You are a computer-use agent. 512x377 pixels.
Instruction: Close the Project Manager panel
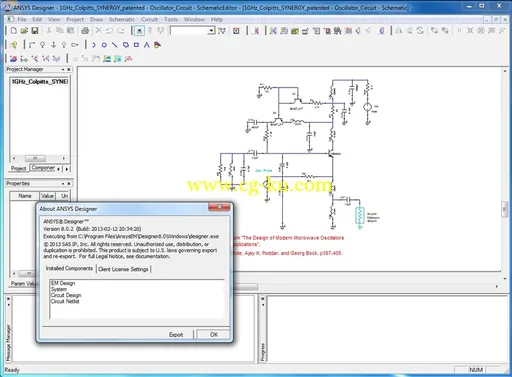click(x=69, y=69)
